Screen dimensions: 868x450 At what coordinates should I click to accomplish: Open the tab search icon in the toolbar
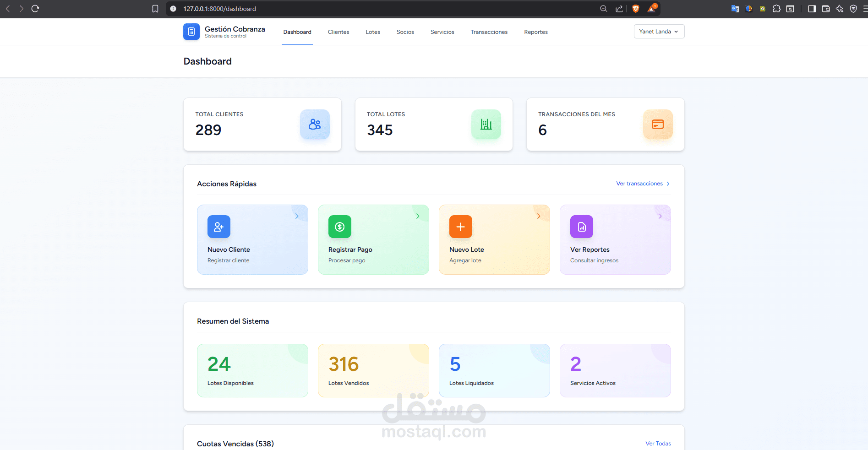point(790,9)
